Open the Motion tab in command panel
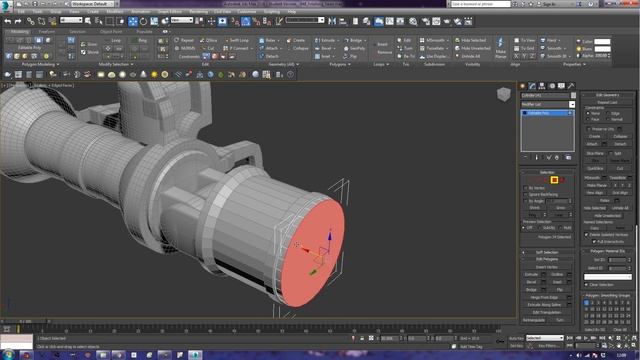The image size is (640, 360). point(552,86)
